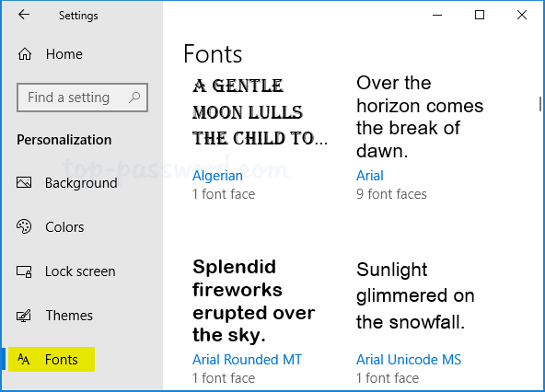Click the Find a setting field
This screenshot has height=392, width=545.
82,98
